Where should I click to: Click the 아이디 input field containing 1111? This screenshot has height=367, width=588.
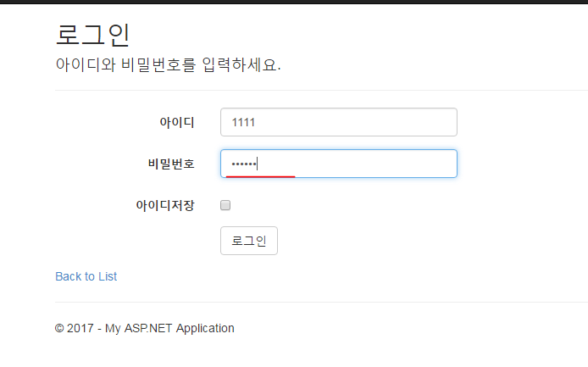click(339, 122)
